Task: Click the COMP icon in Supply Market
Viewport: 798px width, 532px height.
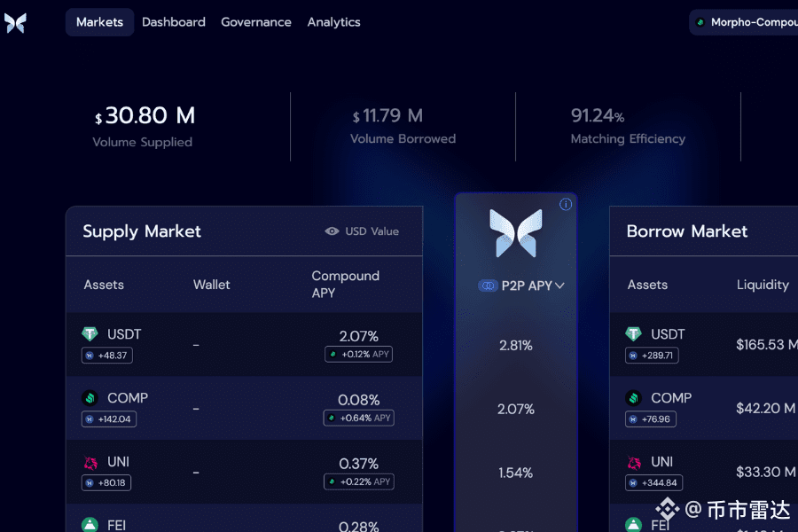Action: [90, 397]
